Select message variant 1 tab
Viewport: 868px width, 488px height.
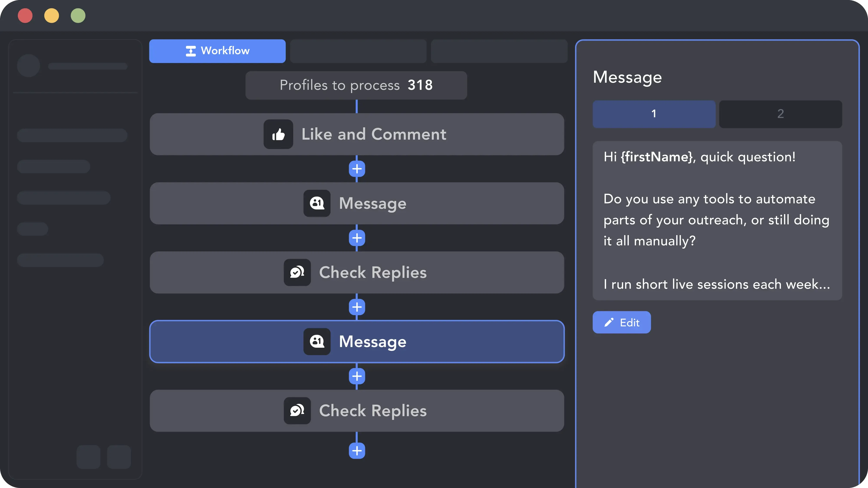click(x=654, y=114)
